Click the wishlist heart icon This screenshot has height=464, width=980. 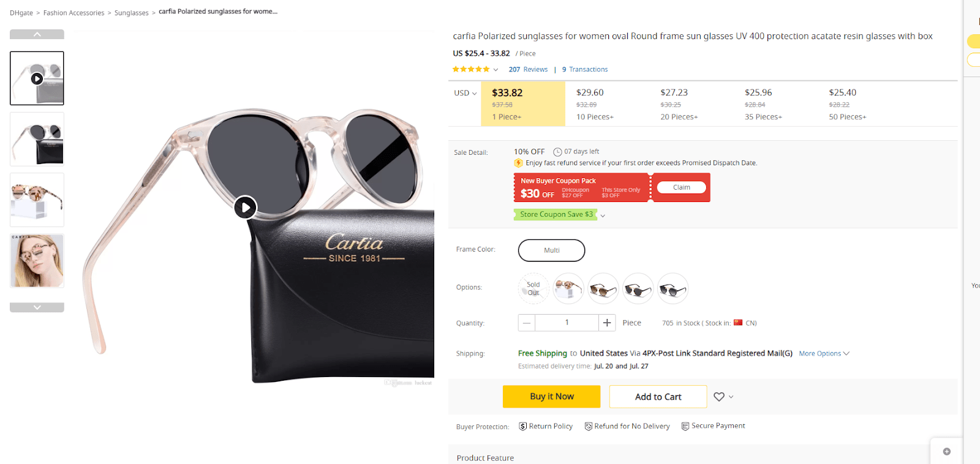point(719,397)
